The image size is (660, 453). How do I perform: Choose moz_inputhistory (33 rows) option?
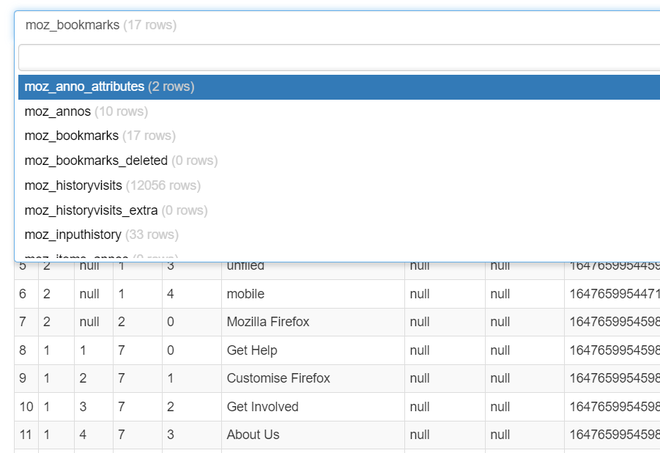click(339, 234)
